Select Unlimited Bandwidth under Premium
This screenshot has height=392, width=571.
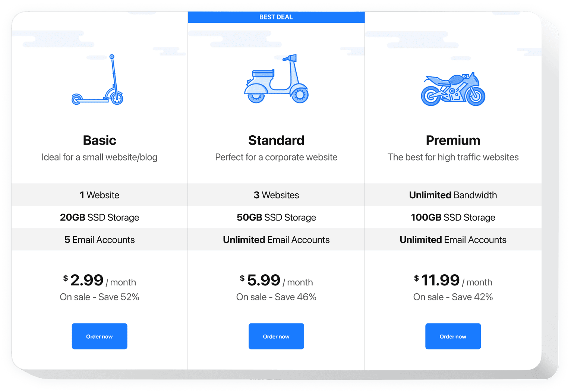[x=452, y=195]
